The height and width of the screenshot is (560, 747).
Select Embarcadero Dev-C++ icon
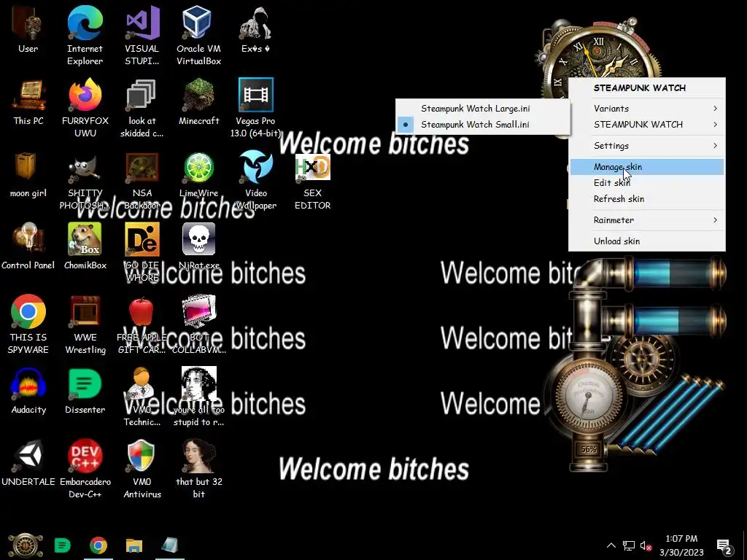[85, 469]
